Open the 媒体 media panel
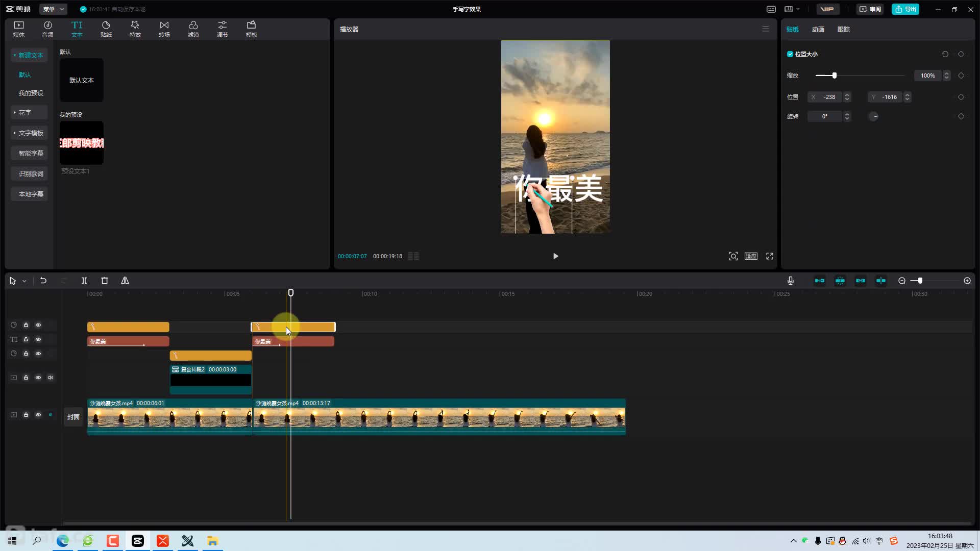The width and height of the screenshot is (980, 551). [19, 29]
